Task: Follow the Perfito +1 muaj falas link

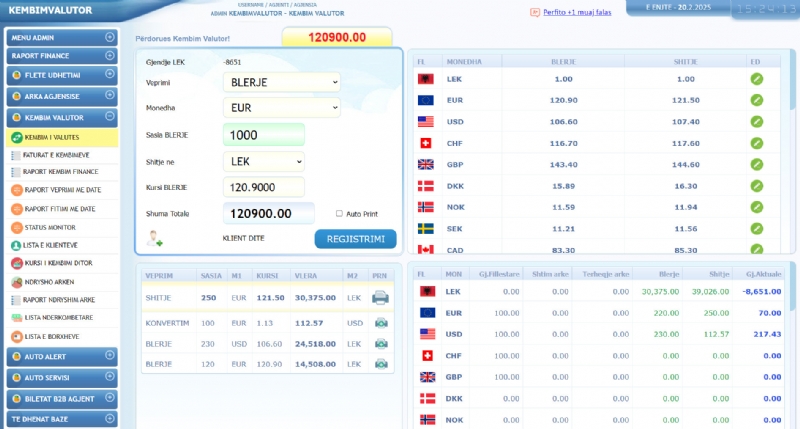Action: (x=577, y=12)
